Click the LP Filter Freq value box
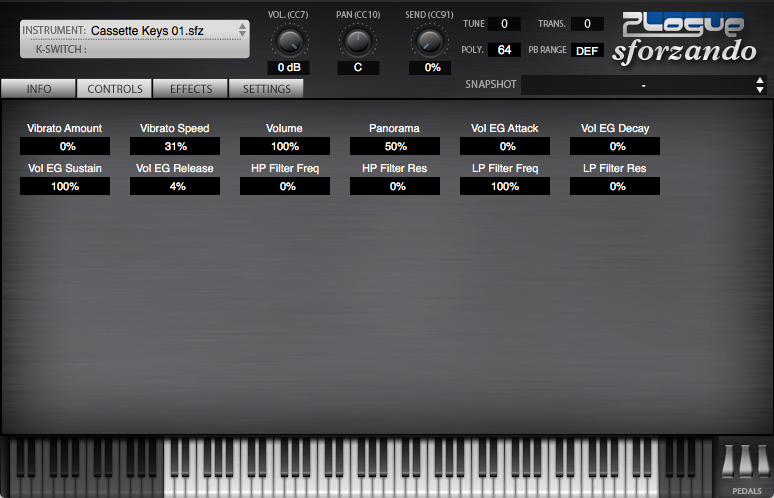Image resolution: width=774 pixels, height=498 pixels. [x=505, y=187]
